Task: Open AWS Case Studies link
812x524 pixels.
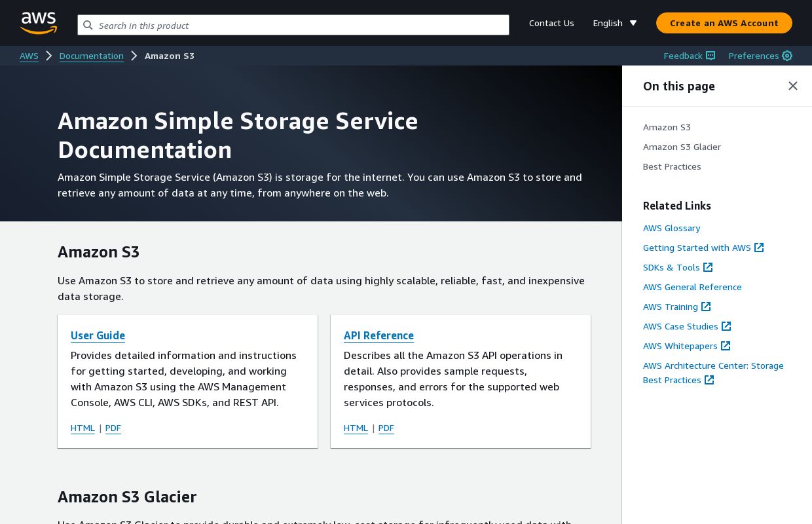Action: point(680,326)
